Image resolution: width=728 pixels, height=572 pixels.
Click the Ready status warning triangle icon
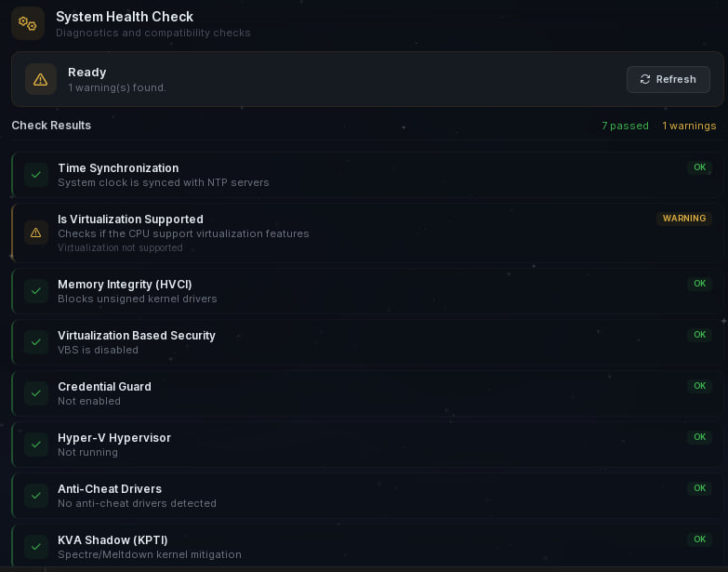41,79
